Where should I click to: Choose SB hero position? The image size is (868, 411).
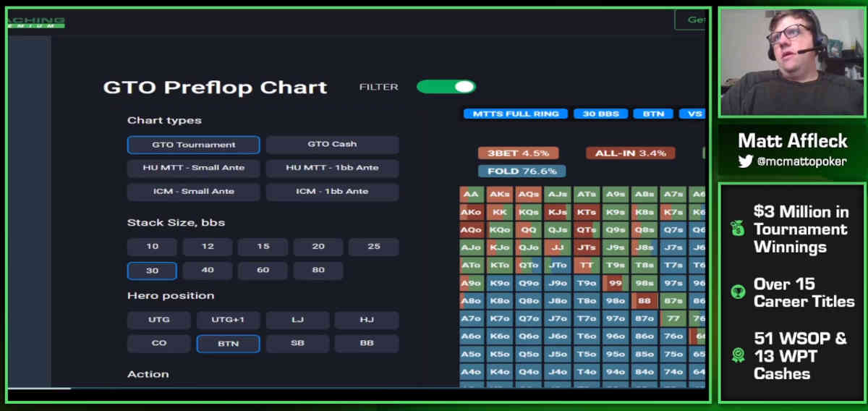(297, 343)
